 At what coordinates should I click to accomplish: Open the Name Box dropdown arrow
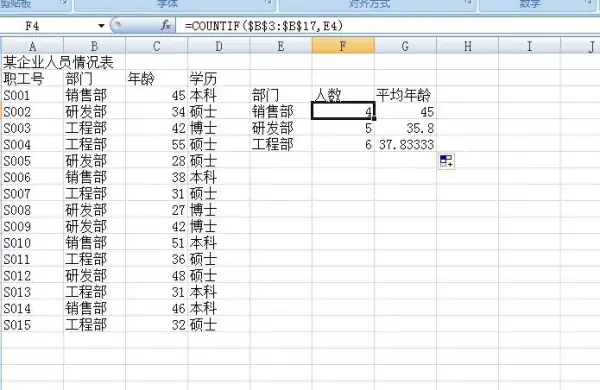(101, 26)
